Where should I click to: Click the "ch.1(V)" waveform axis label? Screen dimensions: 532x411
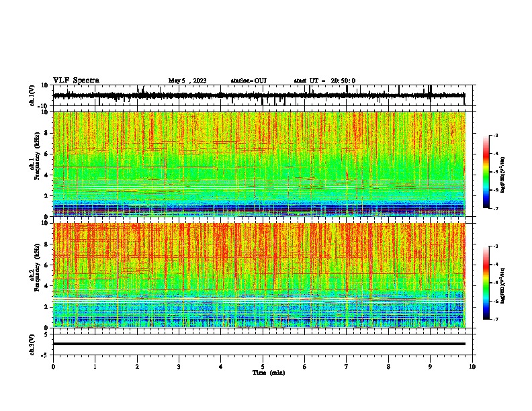(x=32, y=95)
